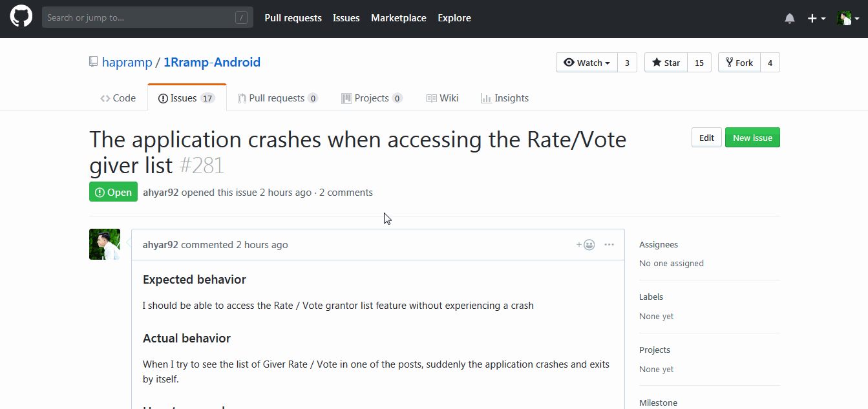This screenshot has height=409, width=868.
Task: Star the repository
Action: pos(666,63)
